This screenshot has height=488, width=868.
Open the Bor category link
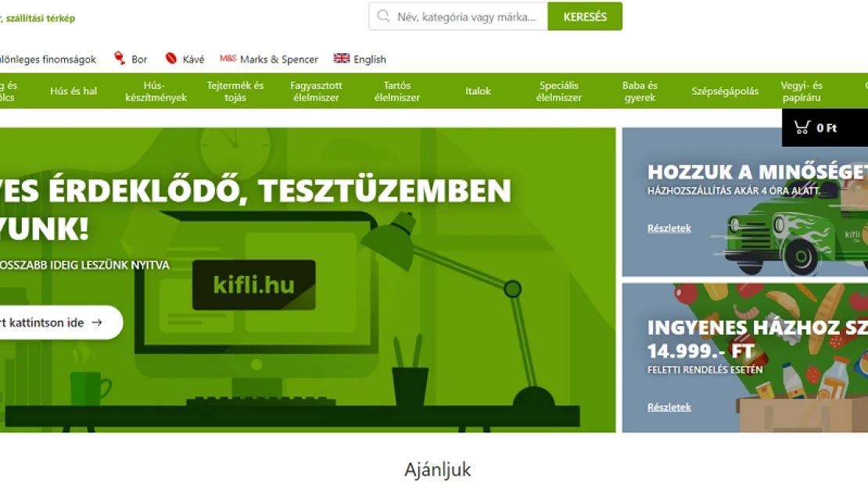pyautogui.click(x=139, y=59)
